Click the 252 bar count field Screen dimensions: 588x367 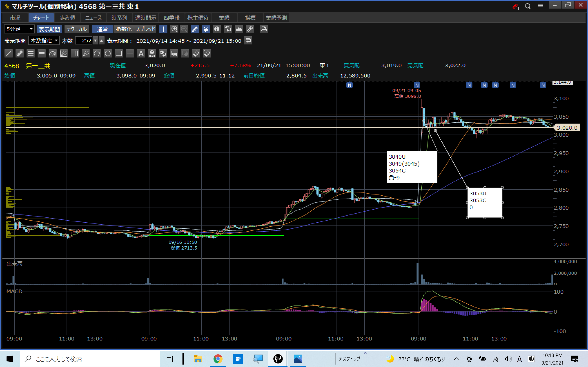84,41
